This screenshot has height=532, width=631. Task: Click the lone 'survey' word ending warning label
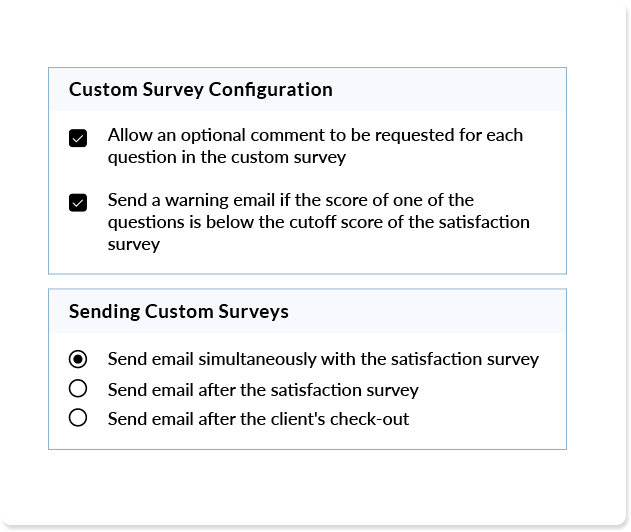(x=134, y=245)
